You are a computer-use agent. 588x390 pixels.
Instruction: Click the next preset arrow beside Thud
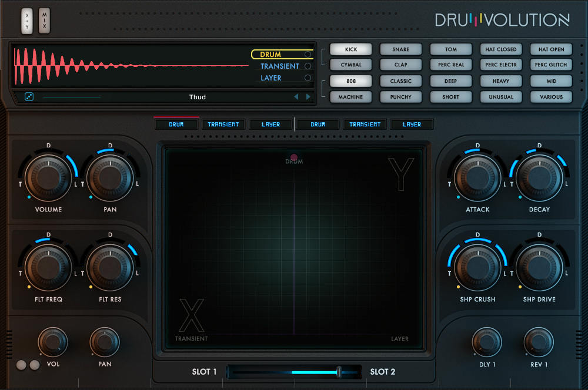(x=307, y=97)
